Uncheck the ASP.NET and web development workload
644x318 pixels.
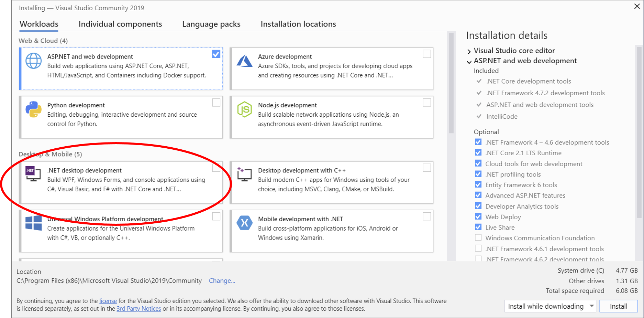216,54
